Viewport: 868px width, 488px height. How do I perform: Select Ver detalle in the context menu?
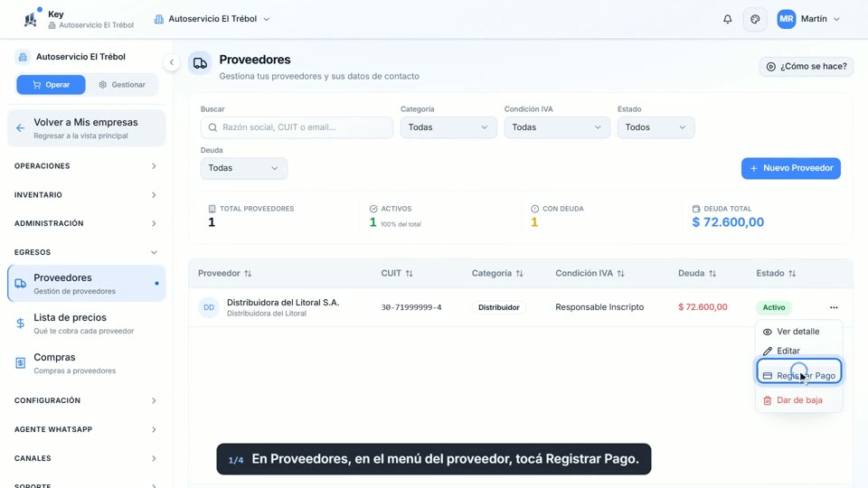[x=798, y=332]
